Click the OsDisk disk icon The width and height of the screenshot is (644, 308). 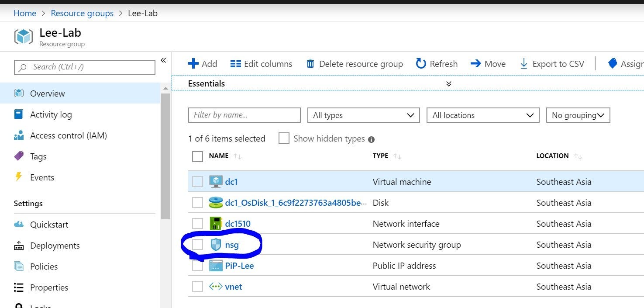point(216,202)
